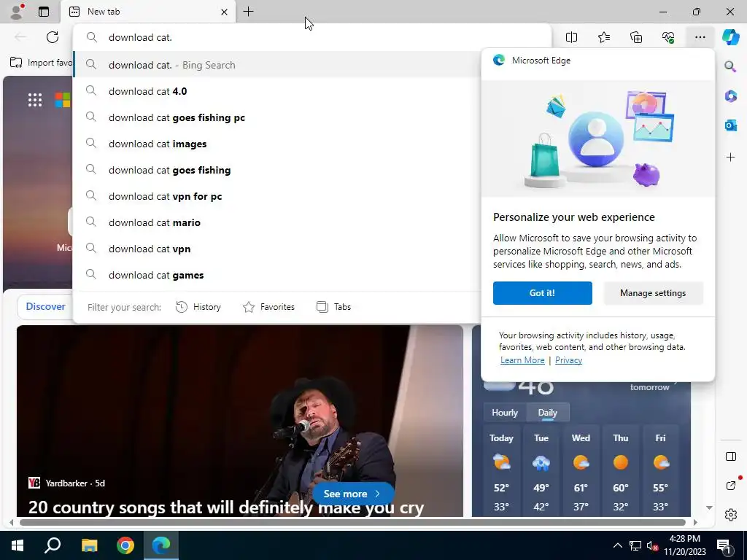Open taskbar search

[53, 545]
